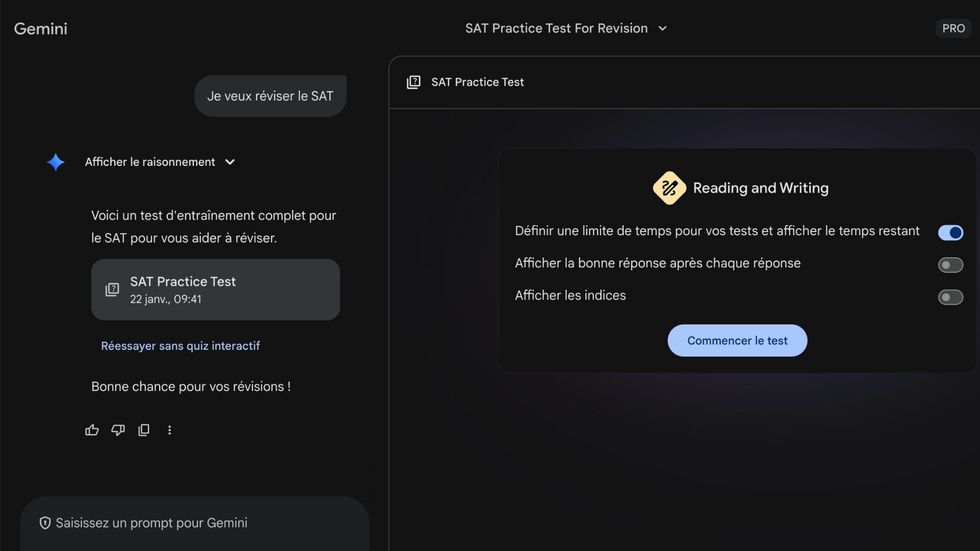Click the thumbs up feedback icon
The width and height of the screenshot is (980, 551).
point(92,430)
